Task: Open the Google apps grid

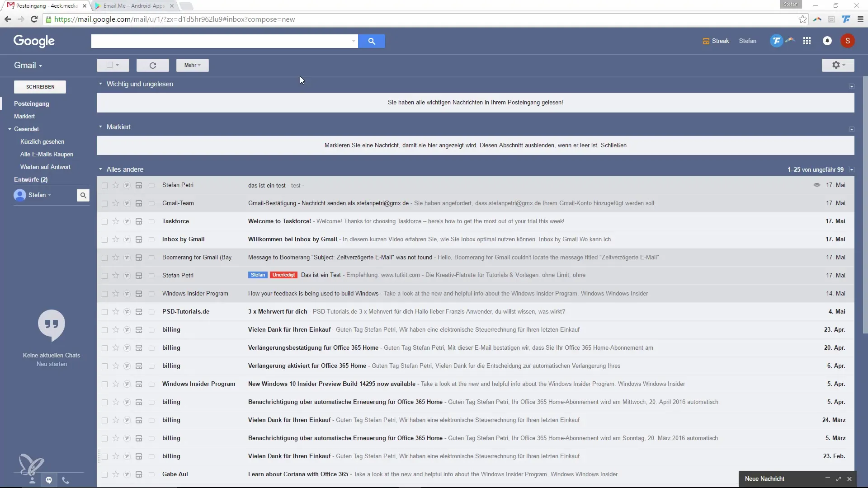Action: pyautogui.click(x=807, y=41)
